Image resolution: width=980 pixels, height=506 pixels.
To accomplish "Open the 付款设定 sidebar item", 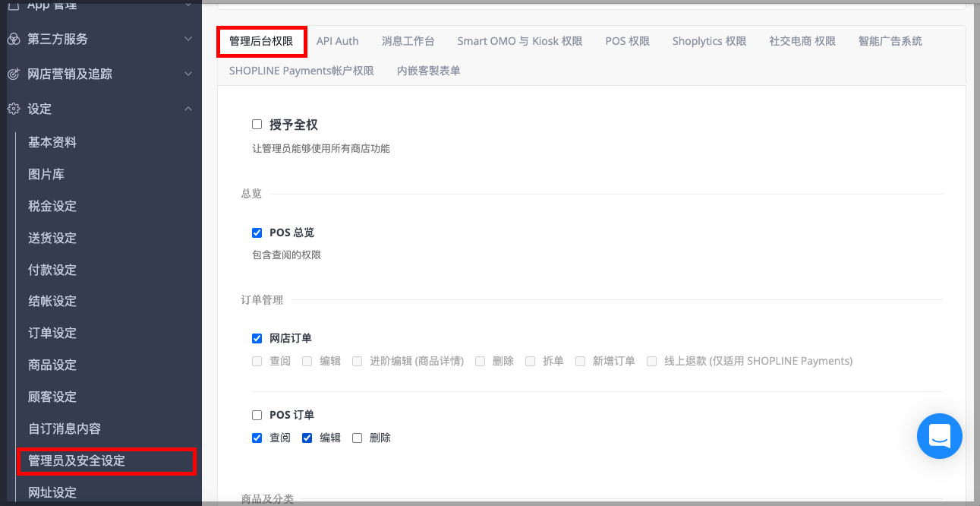I will tap(52, 270).
